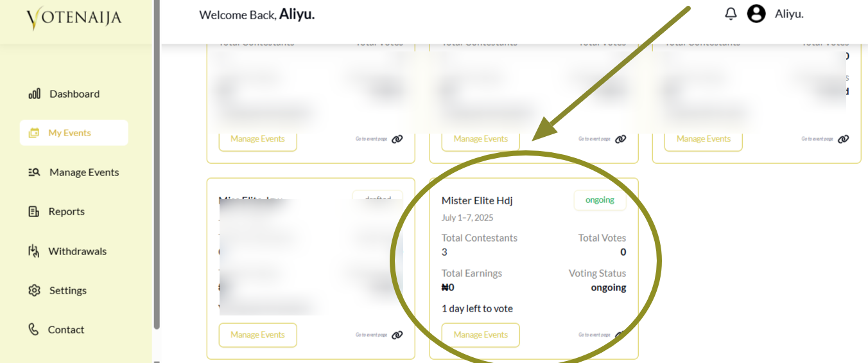The width and height of the screenshot is (868, 363).
Task: Click Manage Events button in top-left card
Action: (257, 139)
